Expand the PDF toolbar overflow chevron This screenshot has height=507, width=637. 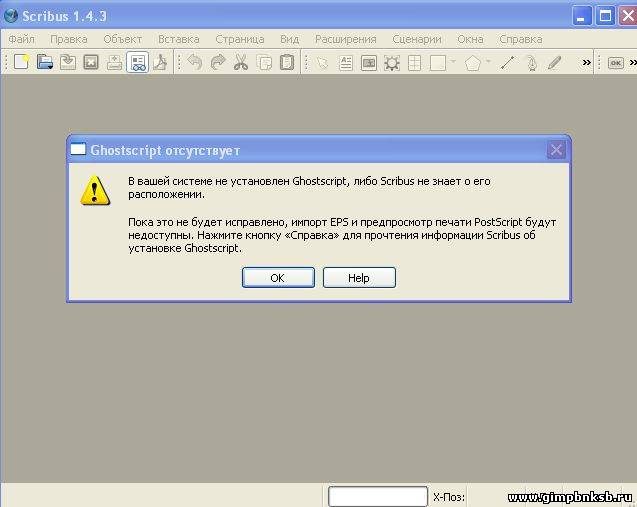633,63
